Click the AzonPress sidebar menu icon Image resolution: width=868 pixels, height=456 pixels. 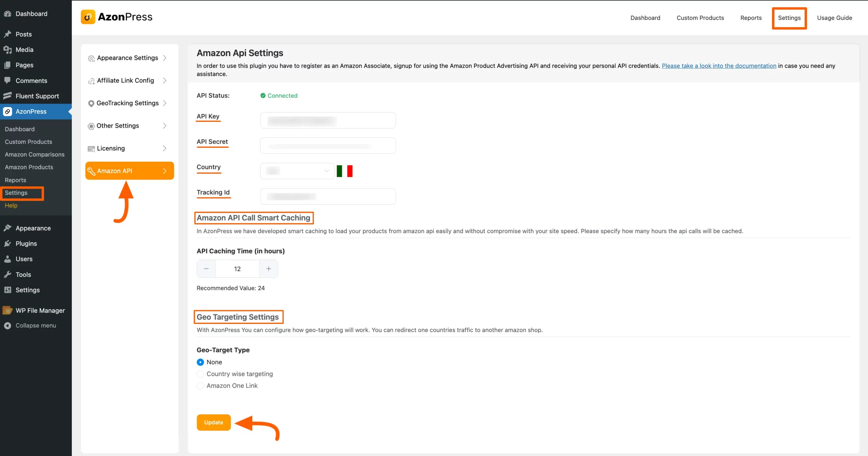tap(7, 111)
